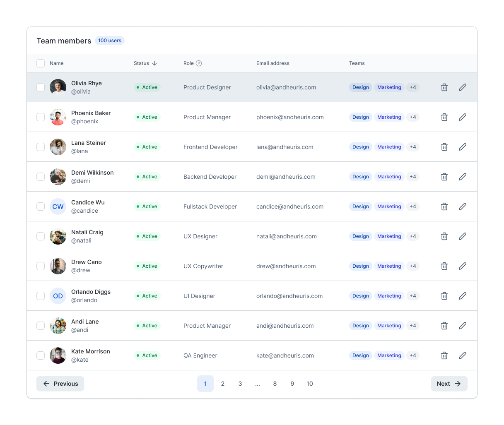Edit Phoenix Baker using pencil icon
Viewport: 504px width, 425px height.
[x=462, y=117]
